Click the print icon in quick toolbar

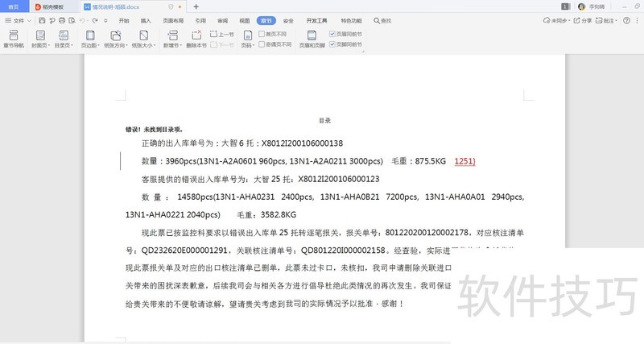coord(62,21)
